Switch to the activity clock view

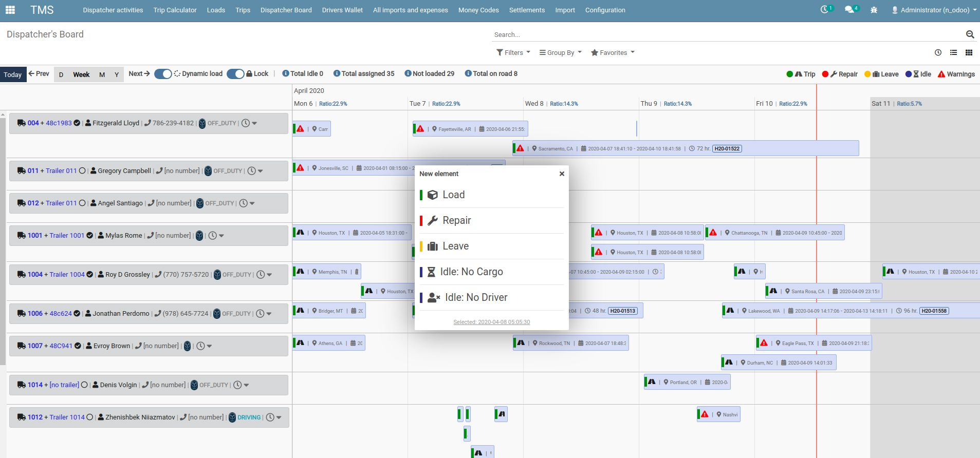[938, 52]
